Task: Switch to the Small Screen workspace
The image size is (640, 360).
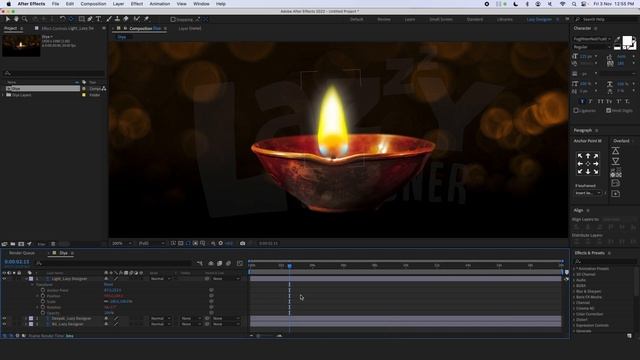Action: pyautogui.click(x=441, y=19)
